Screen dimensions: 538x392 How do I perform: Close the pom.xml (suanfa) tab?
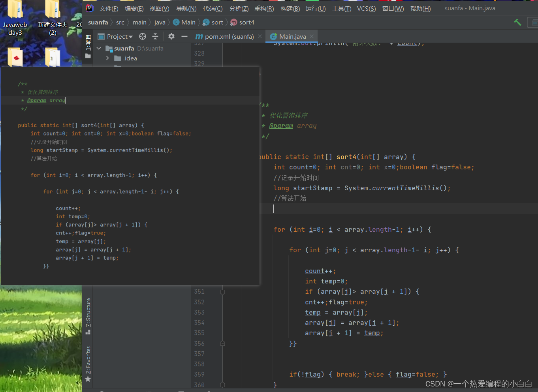[260, 36]
